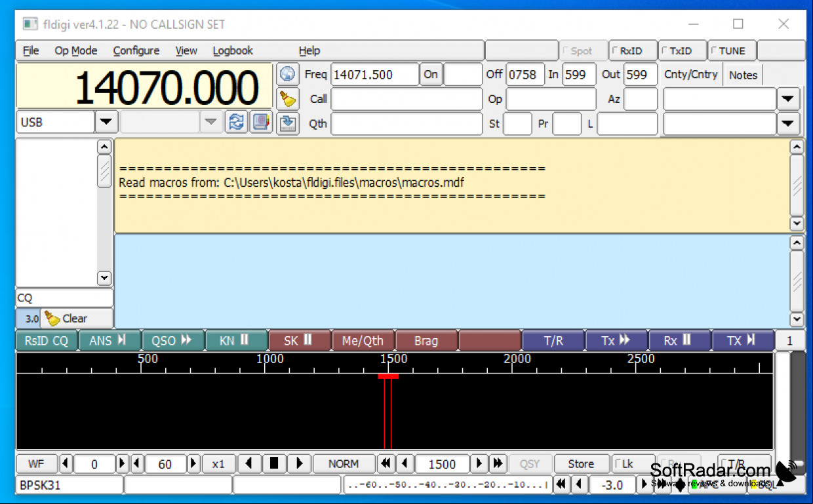Toggle the T/R button beside the waterfall controls

744,463
